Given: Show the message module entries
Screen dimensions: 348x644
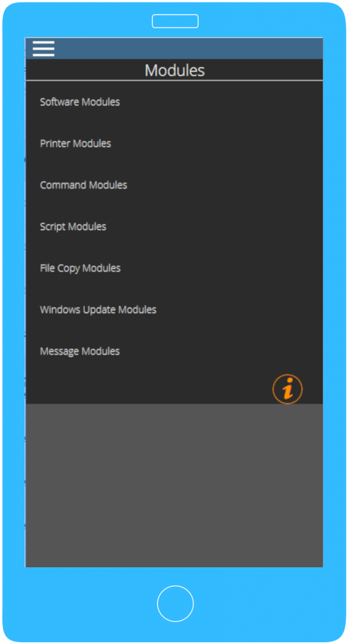Looking at the screenshot, I should pyautogui.click(x=80, y=351).
